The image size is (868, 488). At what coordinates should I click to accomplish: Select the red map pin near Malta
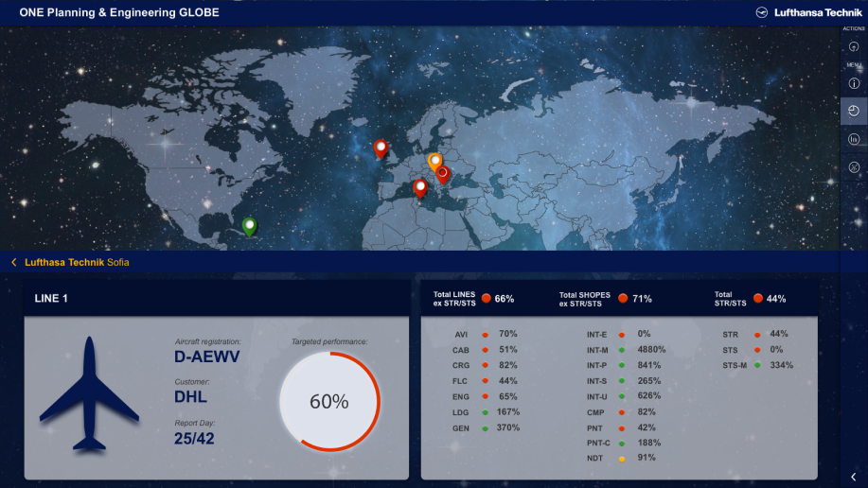pyautogui.click(x=420, y=188)
